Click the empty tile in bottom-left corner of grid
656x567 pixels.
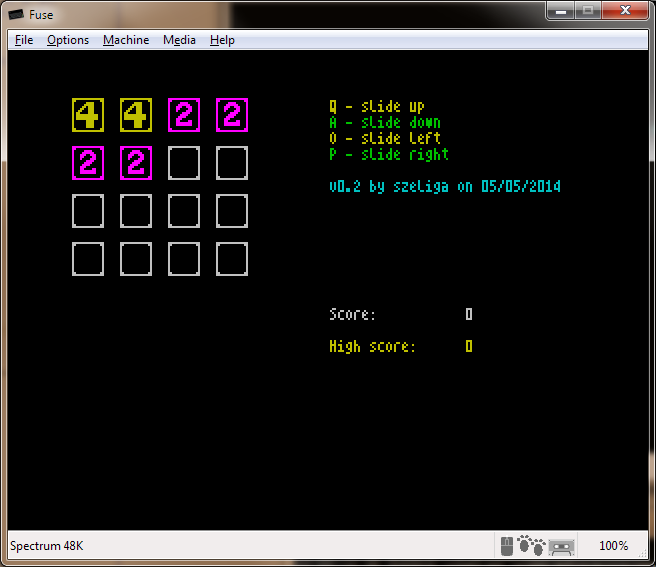click(x=88, y=259)
